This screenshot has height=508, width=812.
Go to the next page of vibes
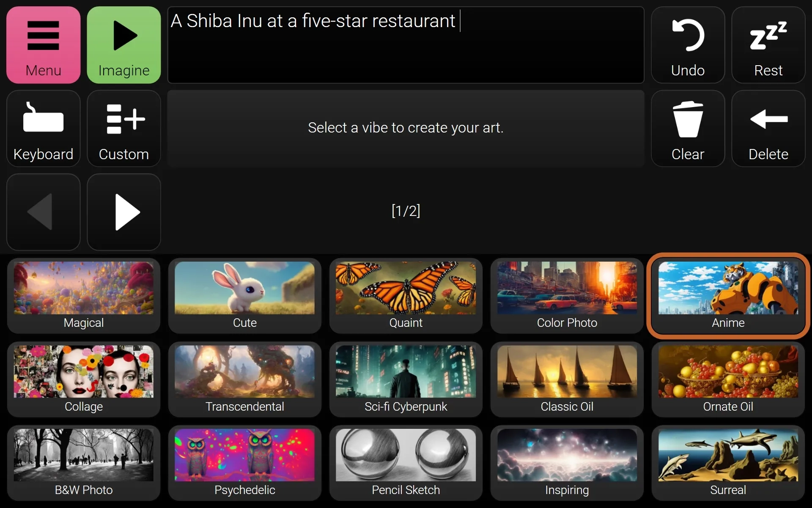pos(124,212)
